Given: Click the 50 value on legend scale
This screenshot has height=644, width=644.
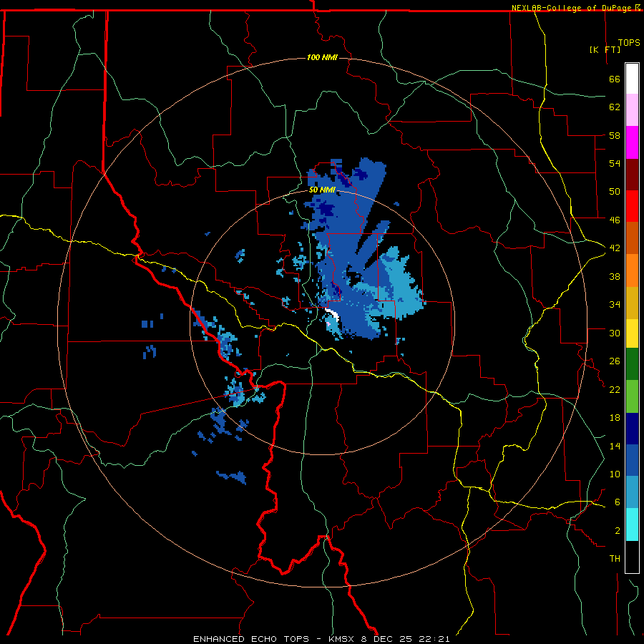Looking at the screenshot, I should pos(615,192).
